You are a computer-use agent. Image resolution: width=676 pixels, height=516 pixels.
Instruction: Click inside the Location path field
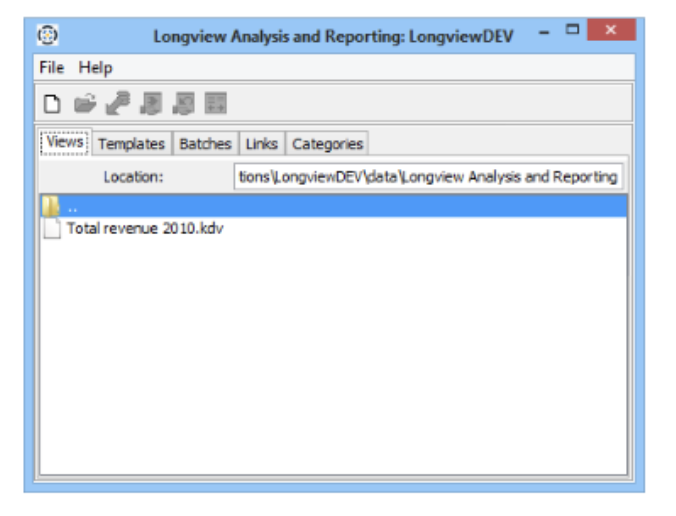pos(428,177)
